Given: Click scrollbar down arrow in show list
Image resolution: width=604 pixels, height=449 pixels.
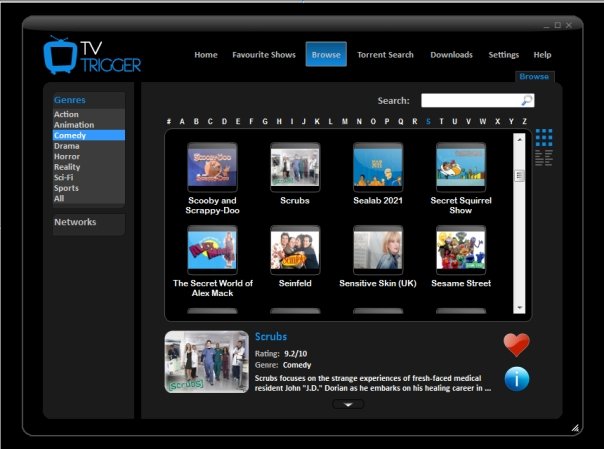Looking at the screenshot, I should coord(519,308).
